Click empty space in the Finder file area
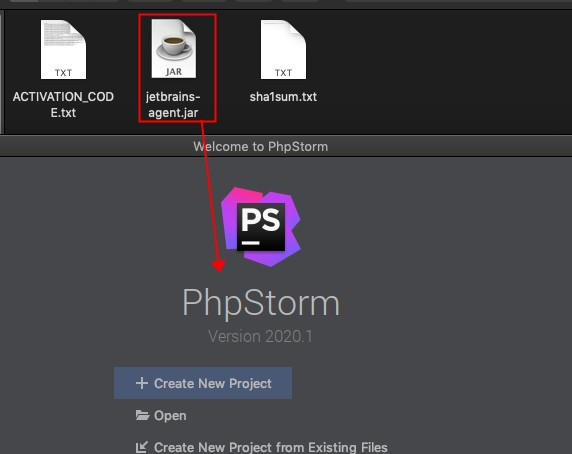This screenshot has height=454, width=572. pos(438,73)
